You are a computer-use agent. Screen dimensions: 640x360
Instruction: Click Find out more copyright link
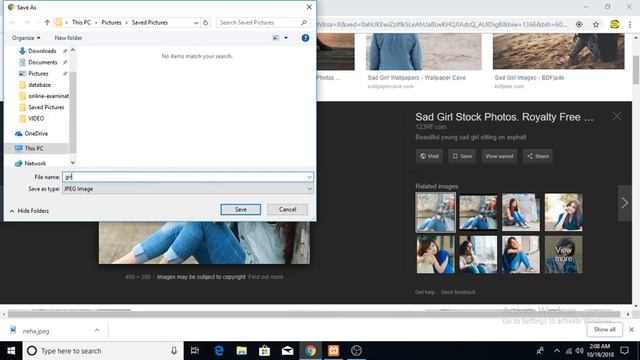(266, 277)
